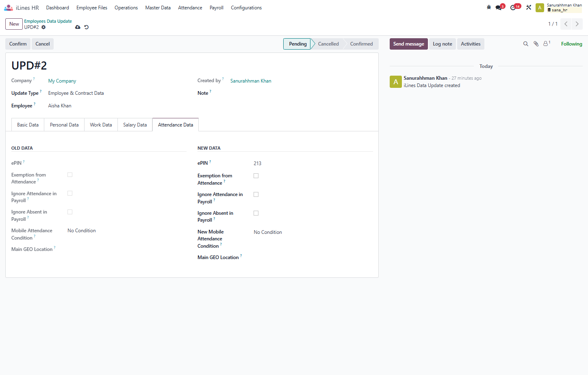Switch to the Personal Data tab
Image resolution: width=588 pixels, height=375 pixels.
tap(64, 125)
